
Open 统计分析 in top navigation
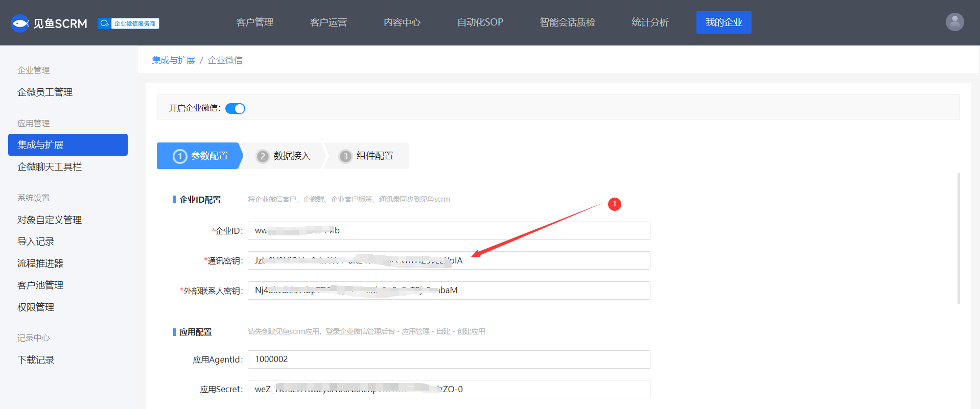(x=650, y=22)
